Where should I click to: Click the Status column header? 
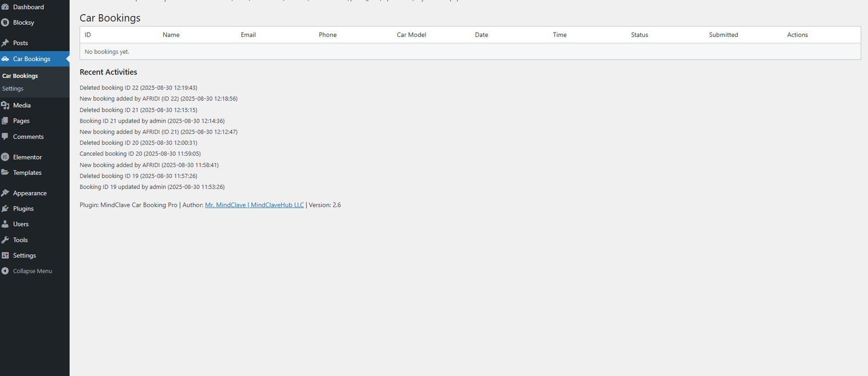[639, 35]
